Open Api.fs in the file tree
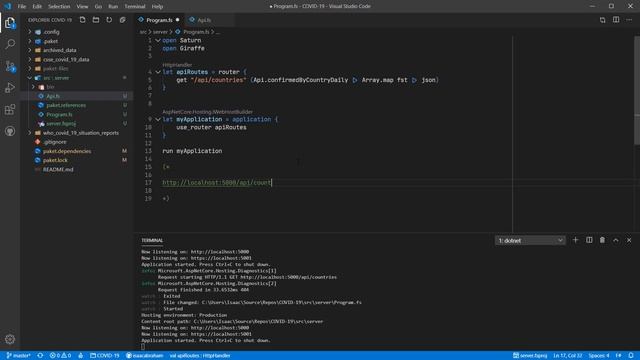 [x=78, y=96]
